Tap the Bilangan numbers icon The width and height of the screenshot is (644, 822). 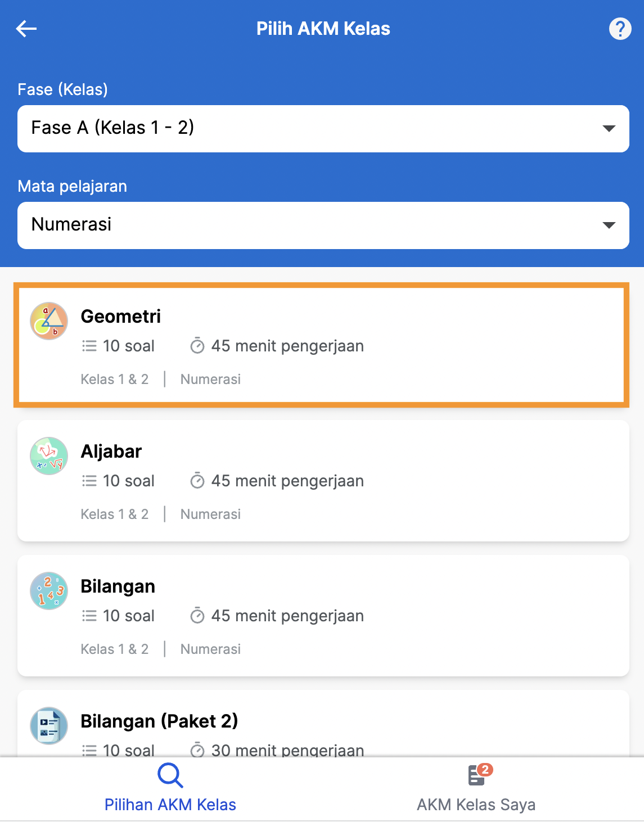49,591
